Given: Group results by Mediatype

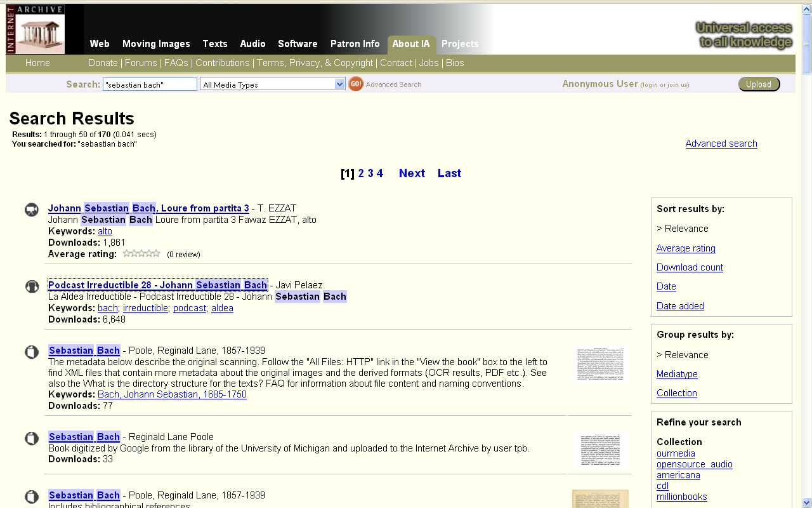Looking at the screenshot, I should coord(677,374).
